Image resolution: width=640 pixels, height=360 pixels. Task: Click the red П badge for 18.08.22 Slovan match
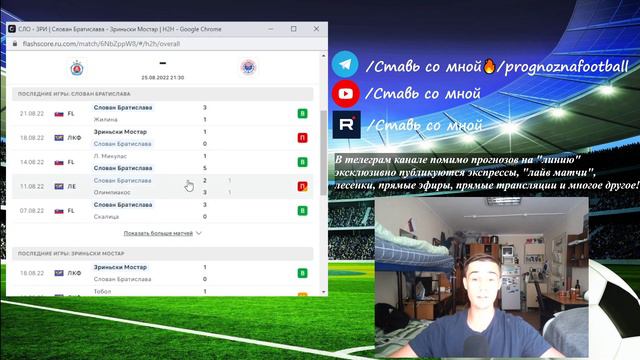pos(302,138)
